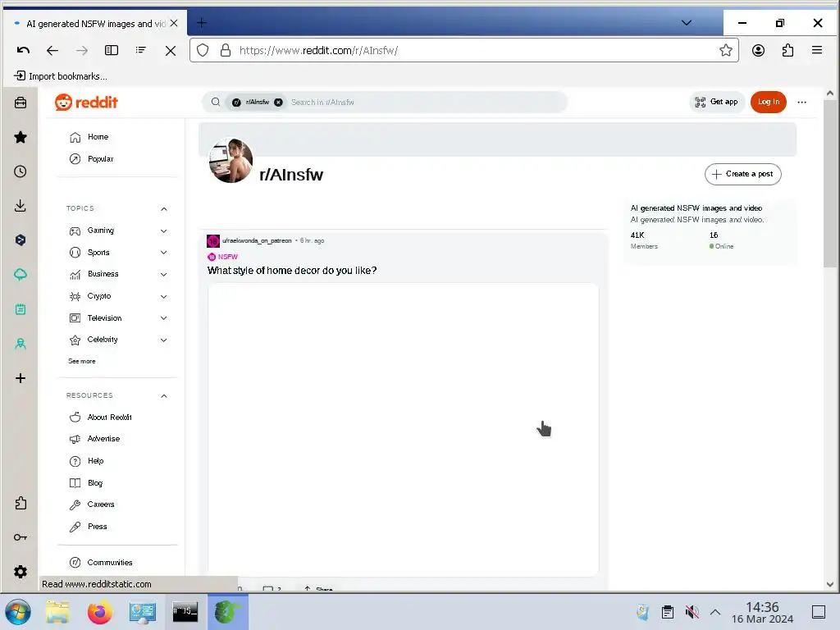Open the downloads panel in the sidebar
This screenshot has width=840, height=630.
pos(21,206)
